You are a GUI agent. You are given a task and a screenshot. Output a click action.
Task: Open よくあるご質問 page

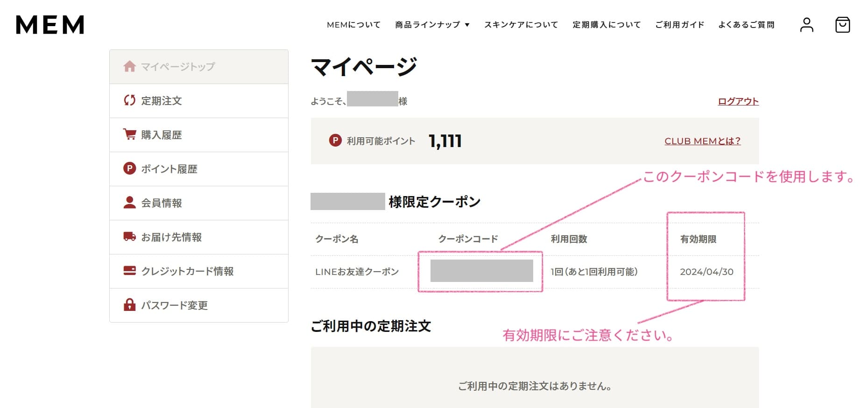746,25
